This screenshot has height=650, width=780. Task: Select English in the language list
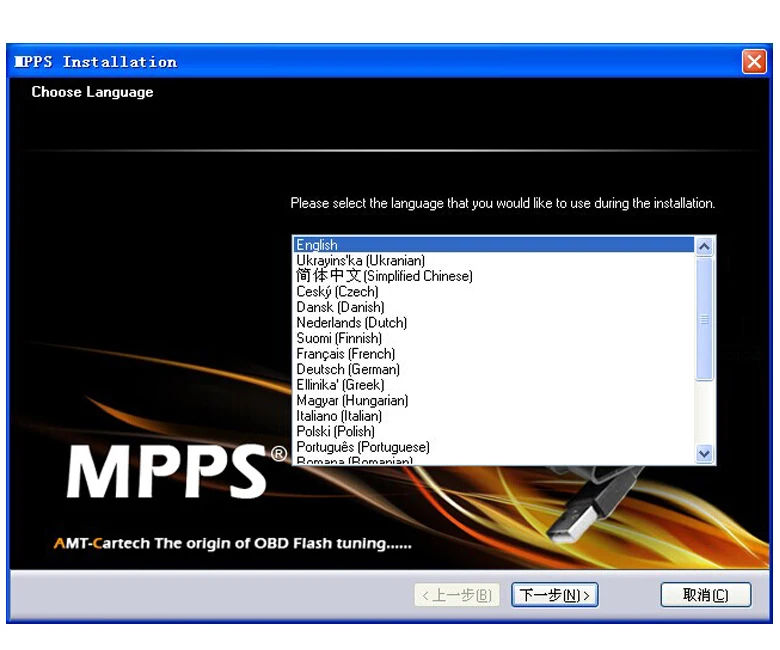click(x=494, y=245)
